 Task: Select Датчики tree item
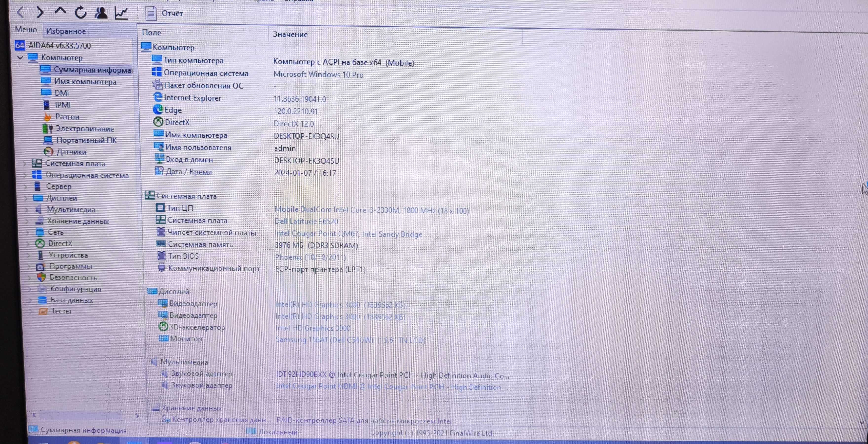(71, 151)
